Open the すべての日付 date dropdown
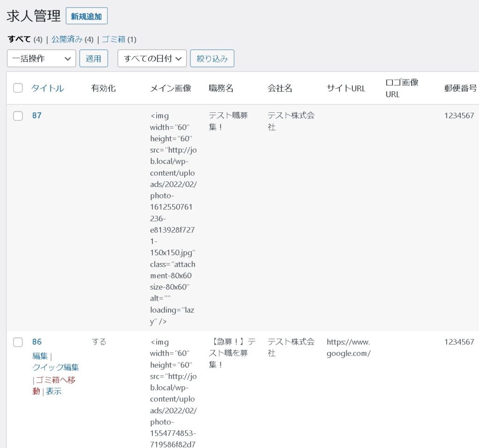 [152, 59]
